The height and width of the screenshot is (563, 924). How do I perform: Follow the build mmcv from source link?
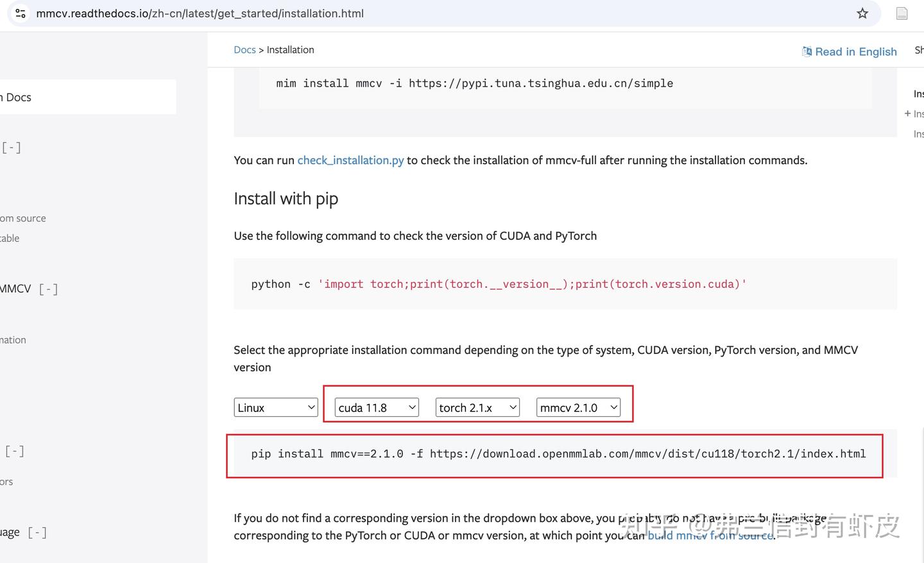coord(710,535)
